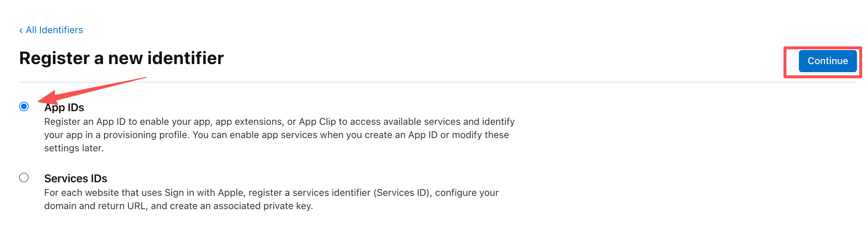Click the App IDs option title
Image resolution: width=868 pixels, height=229 pixels.
point(64,108)
